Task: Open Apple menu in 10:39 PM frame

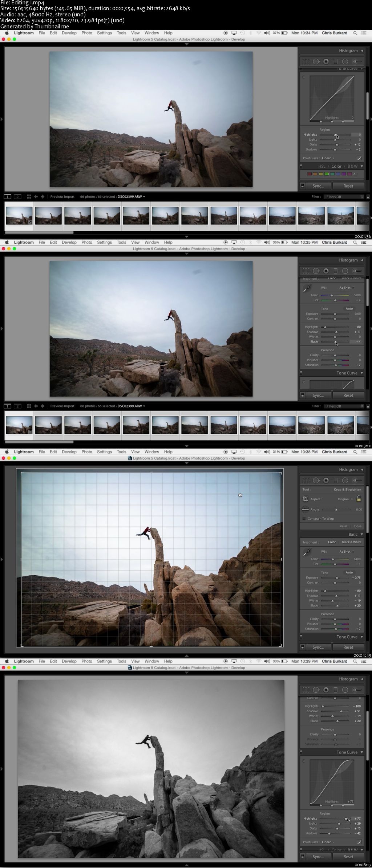Action: click(x=7, y=661)
